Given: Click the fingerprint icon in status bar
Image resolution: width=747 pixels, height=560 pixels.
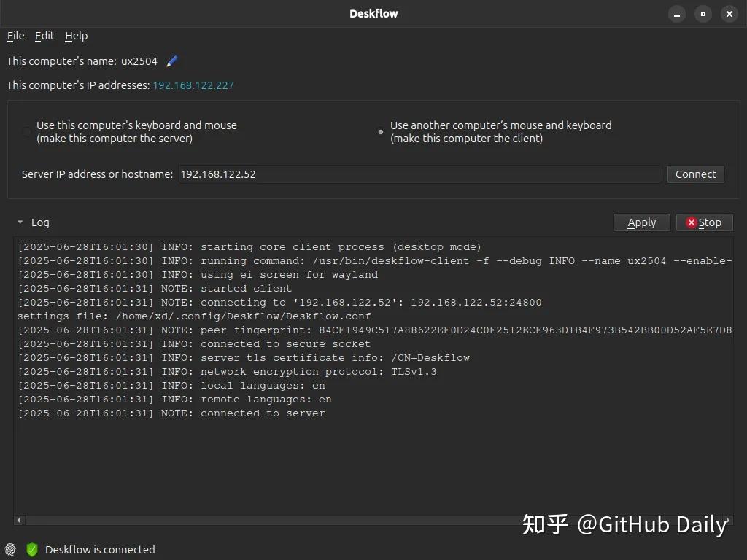Looking at the screenshot, I should point(10,549).
